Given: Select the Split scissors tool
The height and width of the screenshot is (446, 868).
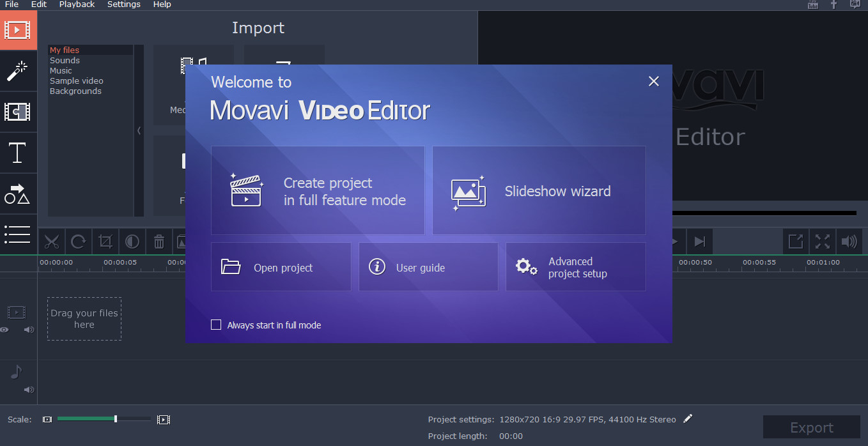Looking at the screenshot, I should [52, 242].
